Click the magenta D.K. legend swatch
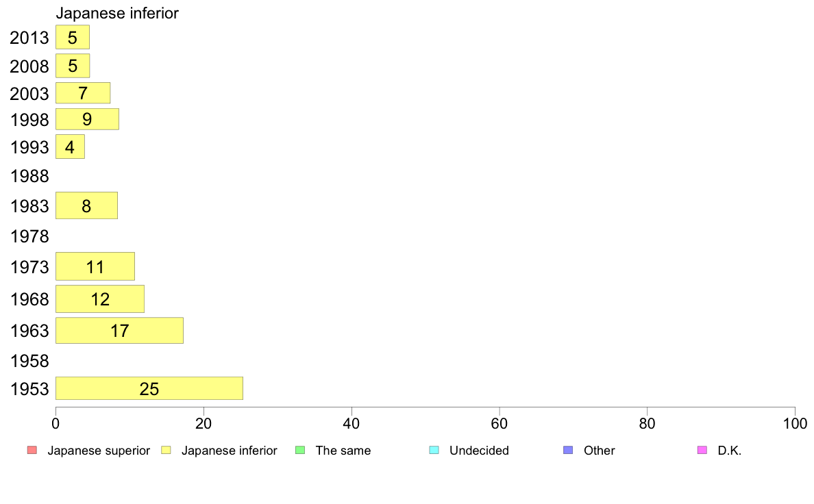This screenshot has height=504, width=814. [702, 450]
